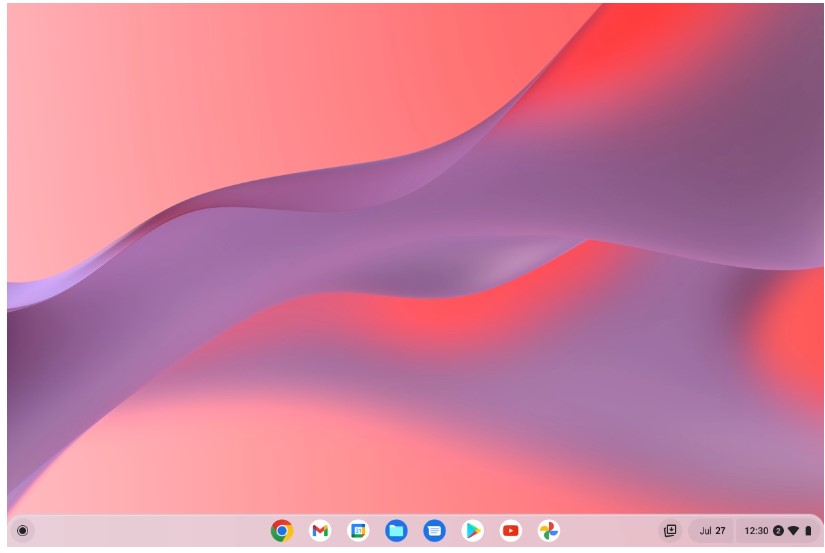Image resolution: width=825 pixels, height=553 pixels.
Task: Click the Jul 27 date button
Action: pos(712,530)
